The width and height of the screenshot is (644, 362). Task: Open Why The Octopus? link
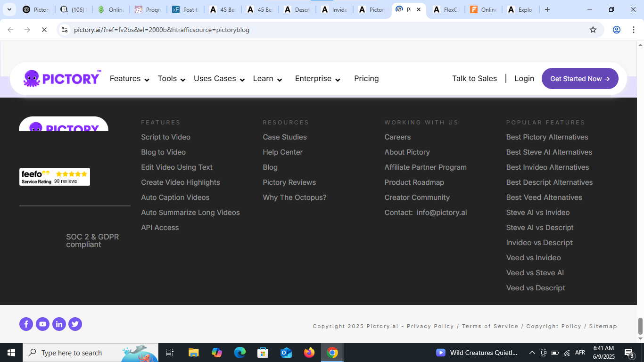(x=295, y=197)
